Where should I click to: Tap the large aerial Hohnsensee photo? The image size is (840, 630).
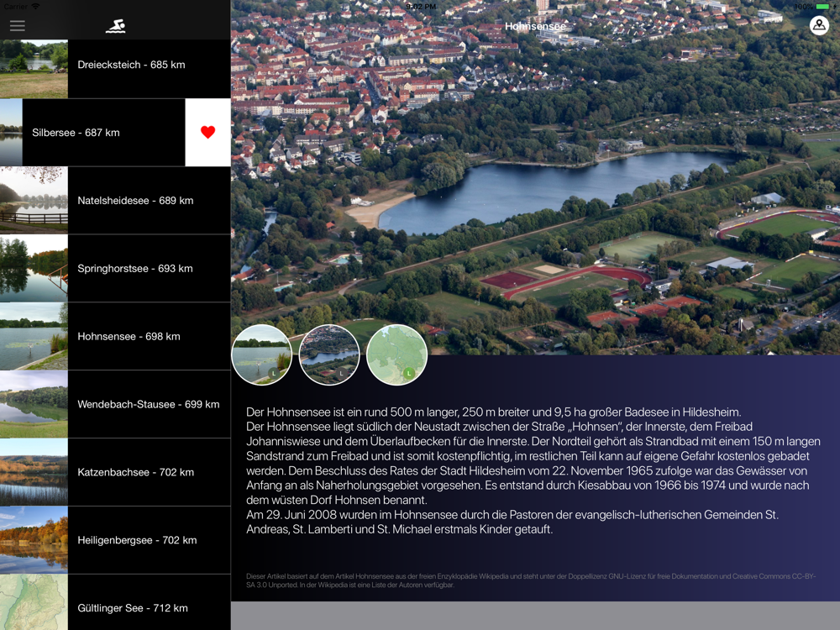535,177
